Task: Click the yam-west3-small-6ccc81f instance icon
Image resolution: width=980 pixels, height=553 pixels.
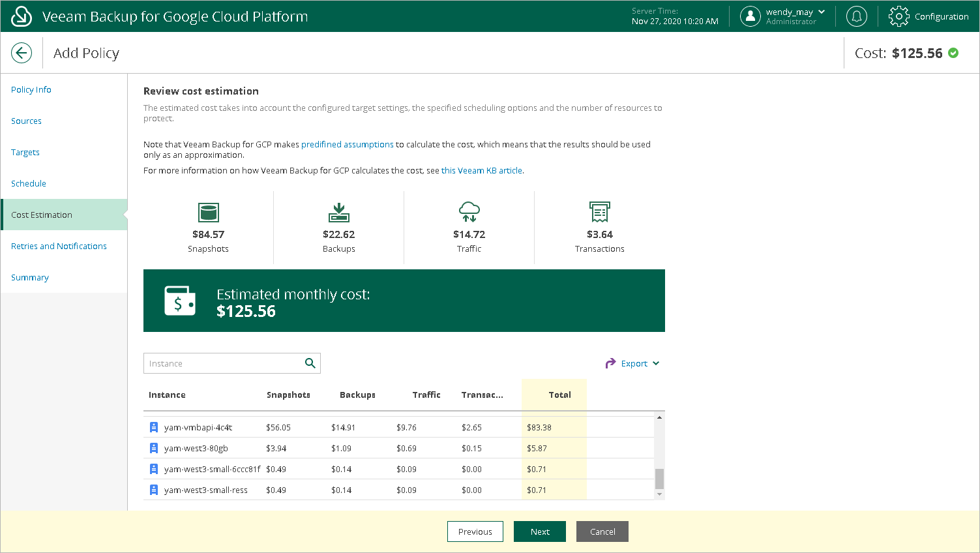Action: tap(154, 469)
